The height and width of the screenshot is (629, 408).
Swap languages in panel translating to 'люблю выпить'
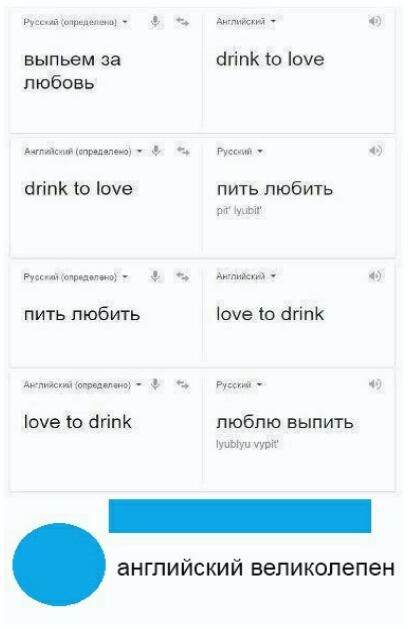coord(183,384)
